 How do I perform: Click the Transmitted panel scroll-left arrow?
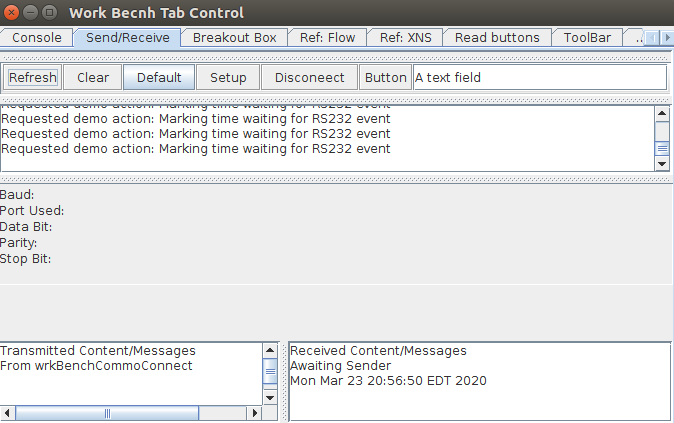tap(7, 412)
